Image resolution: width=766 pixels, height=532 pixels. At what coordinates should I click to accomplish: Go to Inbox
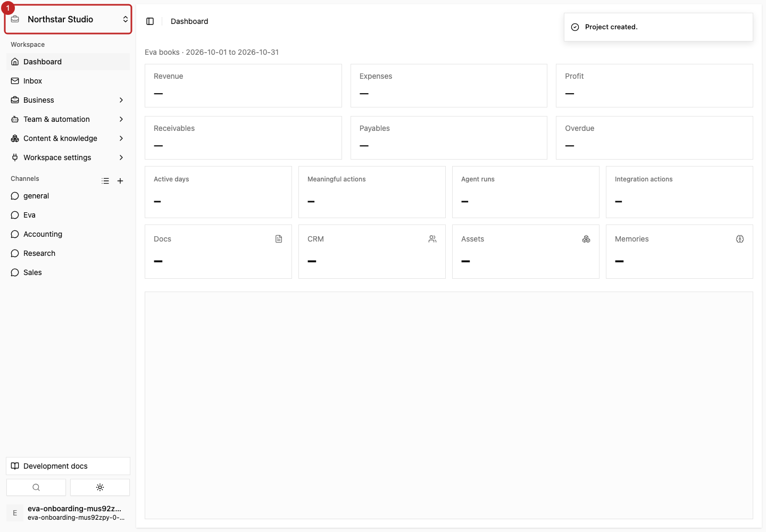[68, 81]
